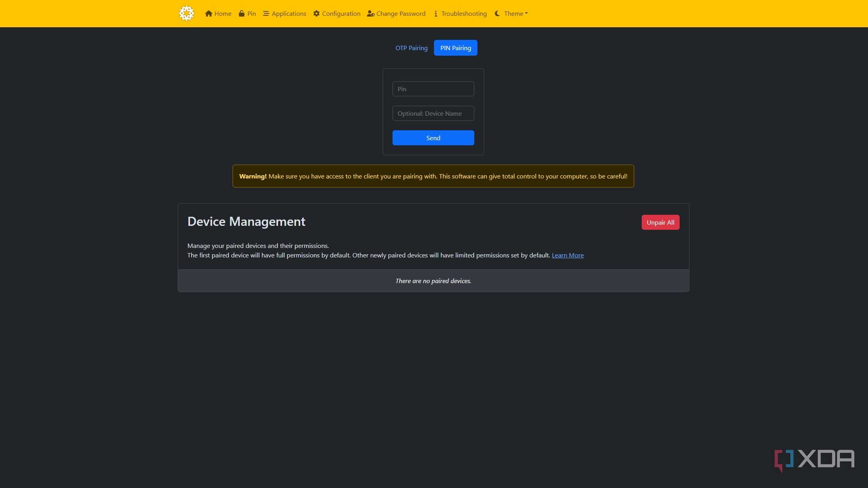Screen dimensions: 868x488
Task: Click the Theme moon icon
Action: point(497,13)
